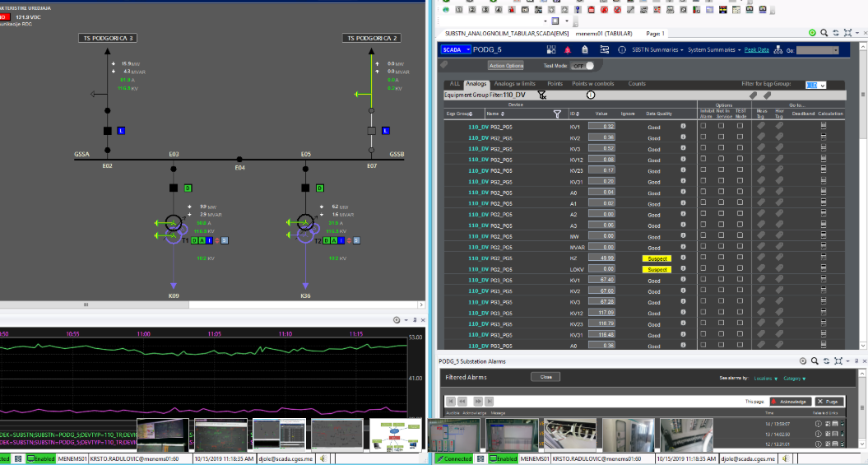Open Calculation icon for the KV1 row
This screenshot has width=868, height=465.
tap(824, 127)
